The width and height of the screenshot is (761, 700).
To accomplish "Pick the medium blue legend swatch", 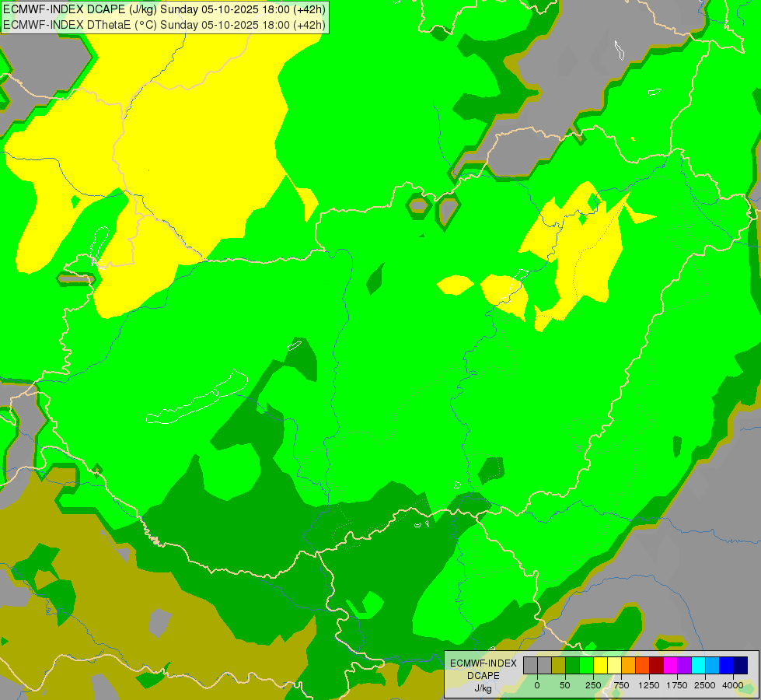I will pyautogui.click(x=726, y=665).
